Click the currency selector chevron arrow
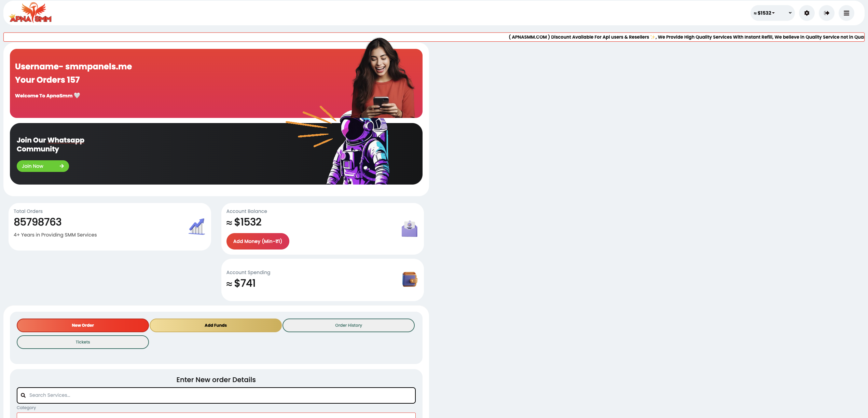Viewport: 868px width, 418px height. coord(790,13)
